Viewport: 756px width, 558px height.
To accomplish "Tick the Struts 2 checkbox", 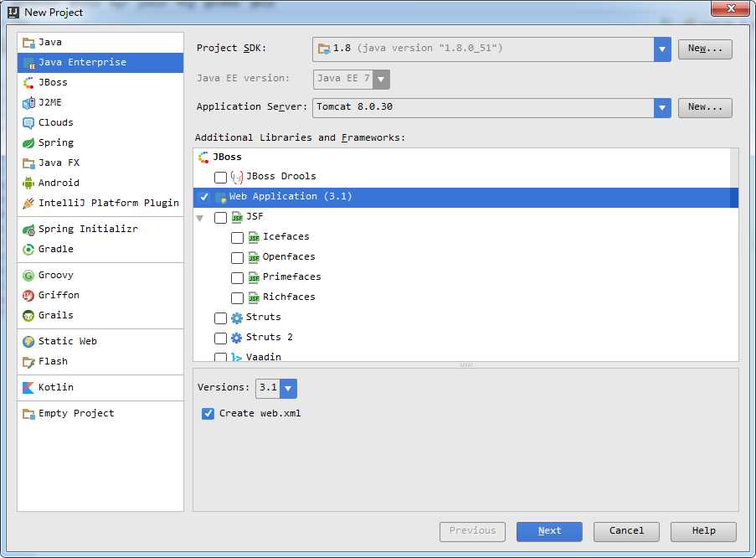I will (x=220, y=338).
